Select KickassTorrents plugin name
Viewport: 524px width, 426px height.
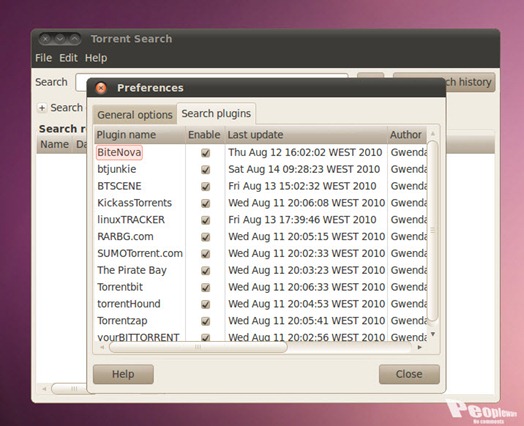134,203
